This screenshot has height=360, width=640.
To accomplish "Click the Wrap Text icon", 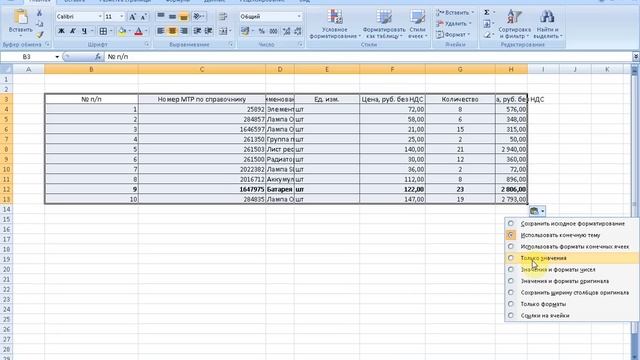I will 223,16.
